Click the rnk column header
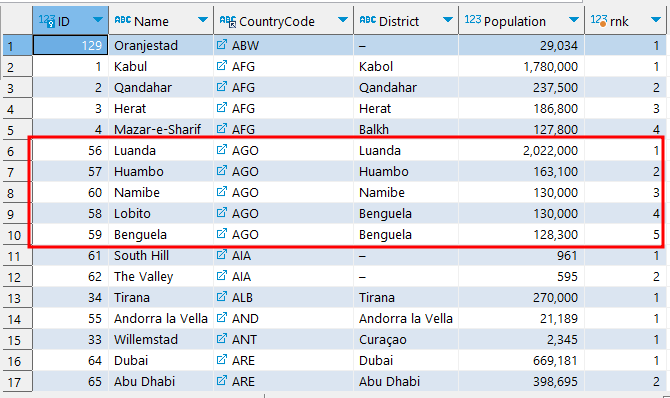 pyautogui.click(x=626, y=21)
